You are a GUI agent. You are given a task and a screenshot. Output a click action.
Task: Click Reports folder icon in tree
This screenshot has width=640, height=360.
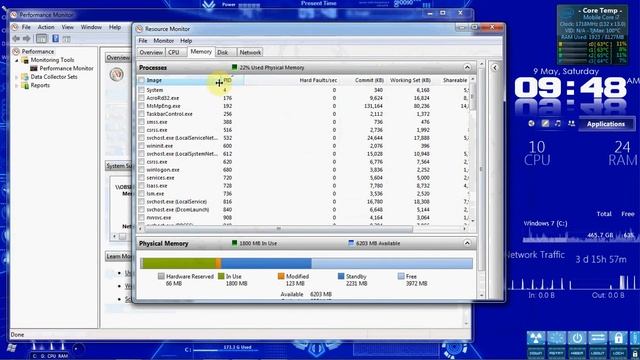tap(25, 85)
